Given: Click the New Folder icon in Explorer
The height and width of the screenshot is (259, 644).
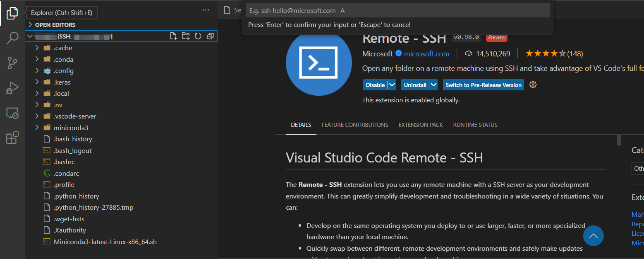Looking at the screenshot, I should click(x=185, y=36).
